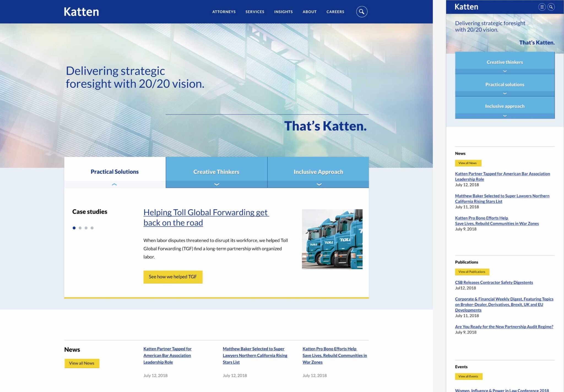Tap View all Publications button
Screen dimensions: 564x392
click(x=472, y=272)
